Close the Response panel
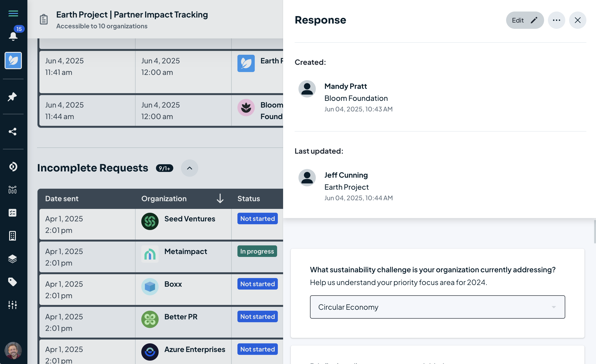The image size is (596, 364). click(577, 20)
